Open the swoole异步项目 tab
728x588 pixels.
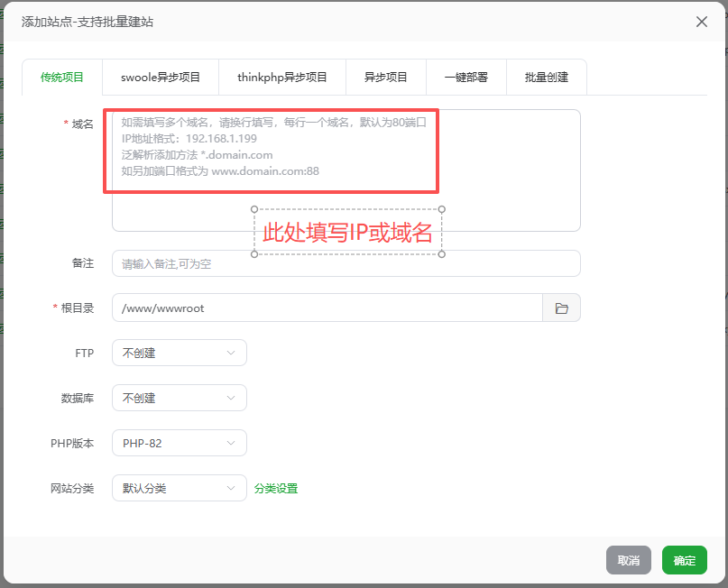point(161,78)
